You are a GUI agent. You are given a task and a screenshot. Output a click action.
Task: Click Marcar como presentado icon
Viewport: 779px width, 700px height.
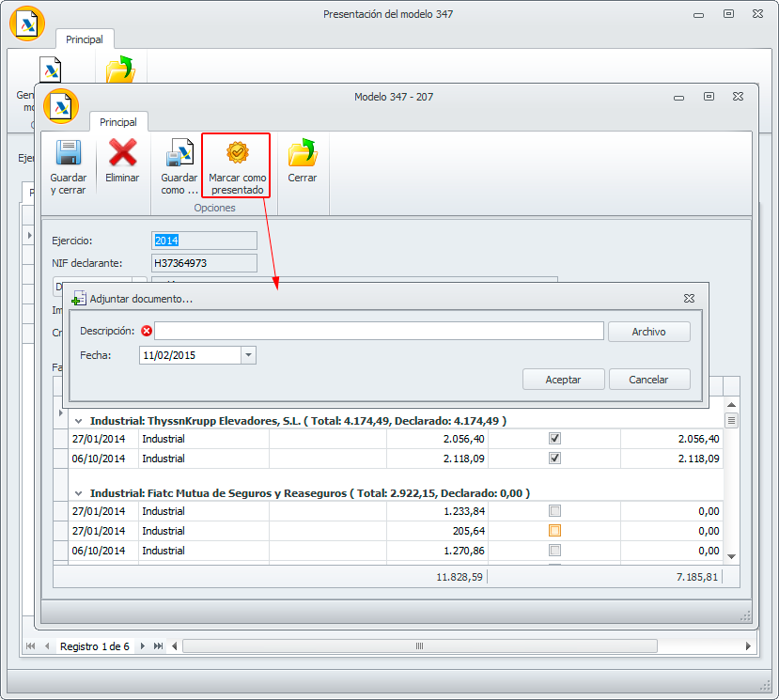point(238,153)
